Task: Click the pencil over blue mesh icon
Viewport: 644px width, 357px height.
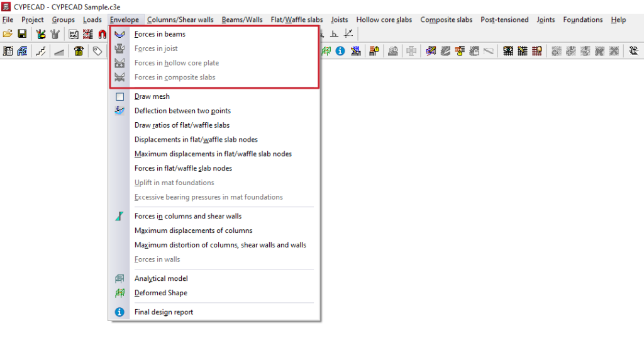Action: tap(431, 51)
